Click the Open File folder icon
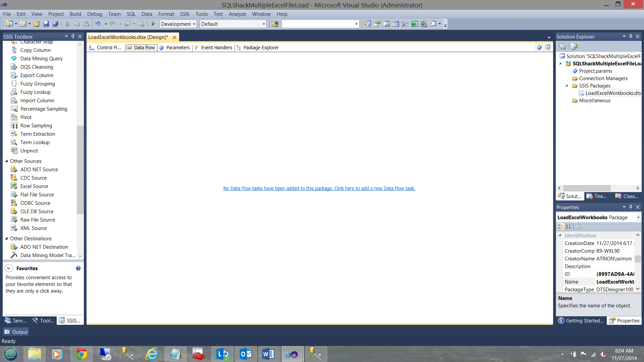Viewport: 644px width, 362px height. (37, 24)
